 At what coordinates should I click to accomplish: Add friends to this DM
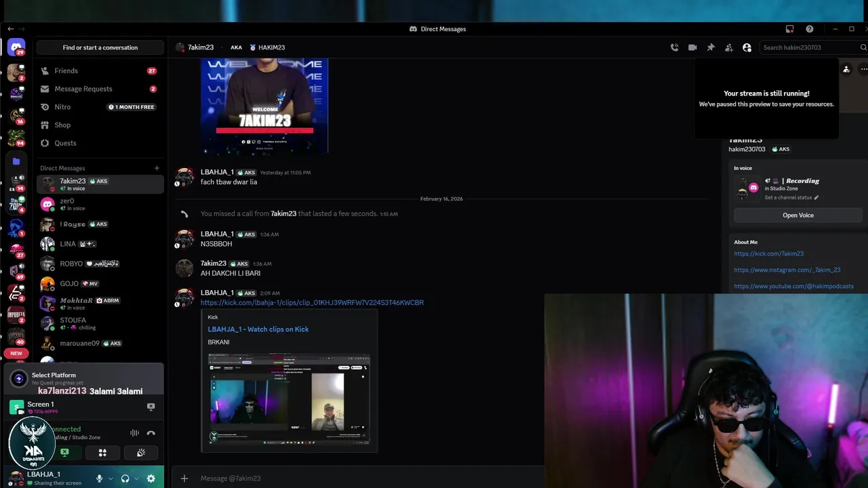tap(728, 47)
